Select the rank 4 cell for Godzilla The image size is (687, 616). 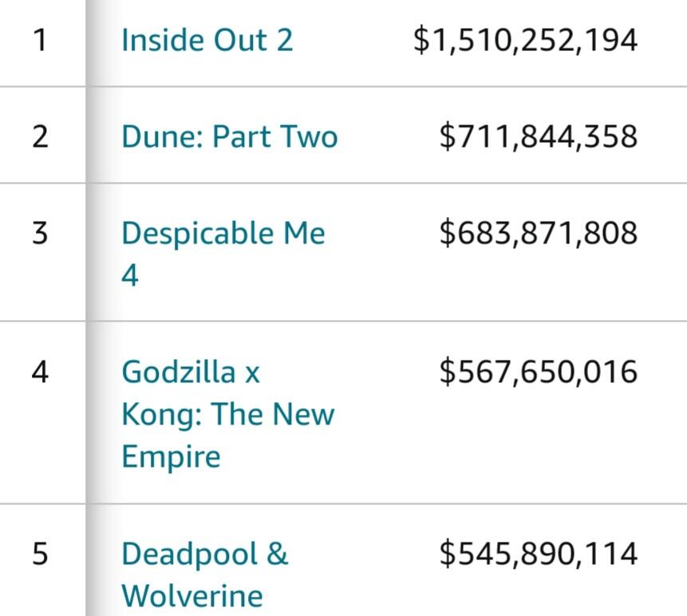[x=40, y=372]
